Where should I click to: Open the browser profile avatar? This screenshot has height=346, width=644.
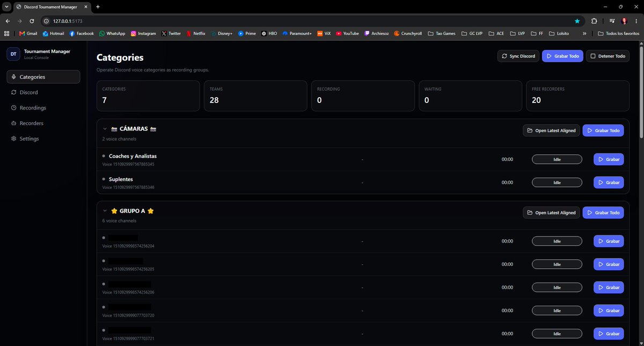(624, 21)
